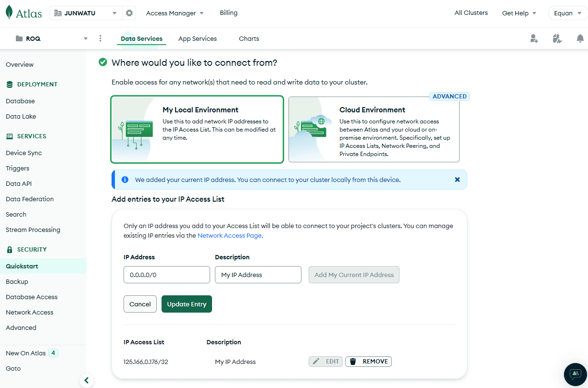Open Device Sync in the sidebar
This screenshot has height=388, width=588.
[x=24, y=153]
